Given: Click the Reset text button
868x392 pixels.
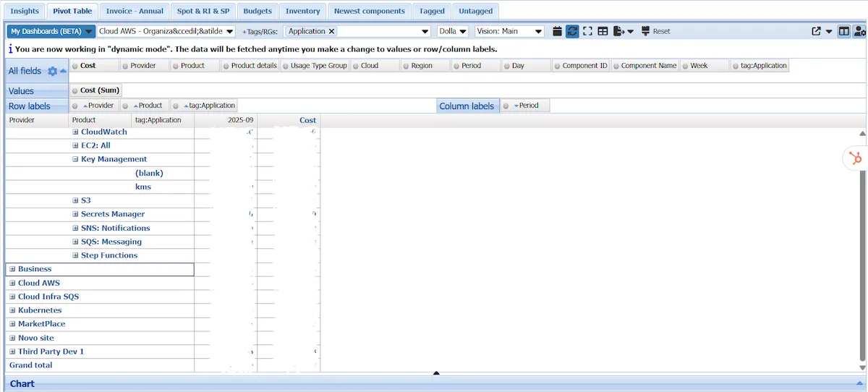Looking at the screenshot, I should 661,32.
